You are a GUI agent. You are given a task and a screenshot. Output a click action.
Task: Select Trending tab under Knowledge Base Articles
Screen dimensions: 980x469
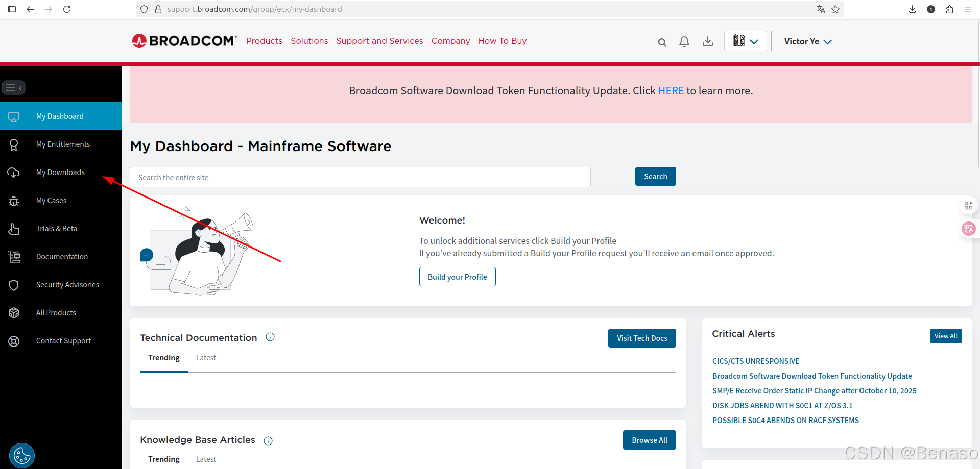tap(164, 459)
